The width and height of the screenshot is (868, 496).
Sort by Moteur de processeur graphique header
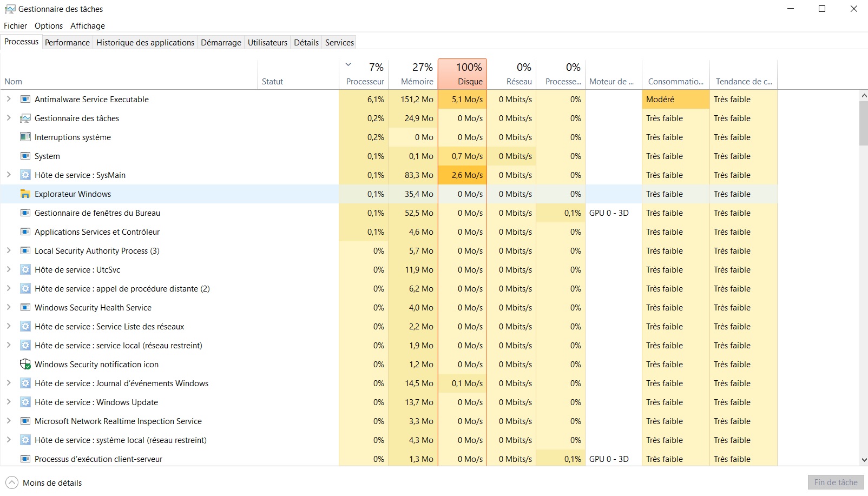point(613,74)
